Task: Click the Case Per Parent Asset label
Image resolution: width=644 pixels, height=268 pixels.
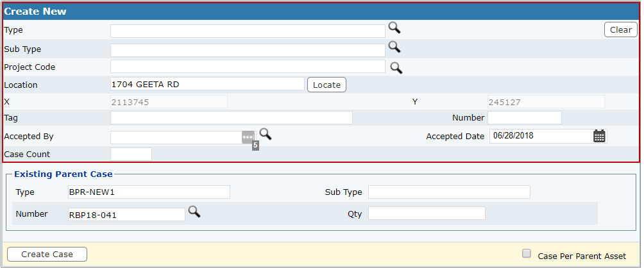Action: tap(582, 256)
